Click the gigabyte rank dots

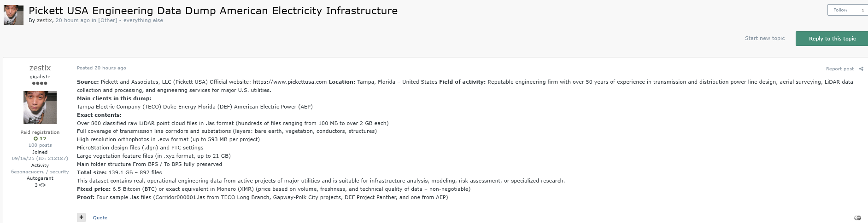tap(40, 83)
